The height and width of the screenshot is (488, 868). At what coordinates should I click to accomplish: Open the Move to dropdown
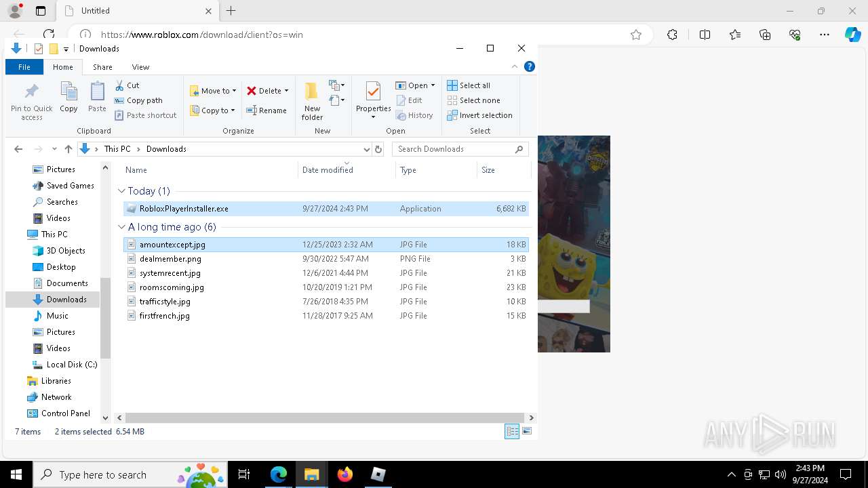(x=213, y=91)
